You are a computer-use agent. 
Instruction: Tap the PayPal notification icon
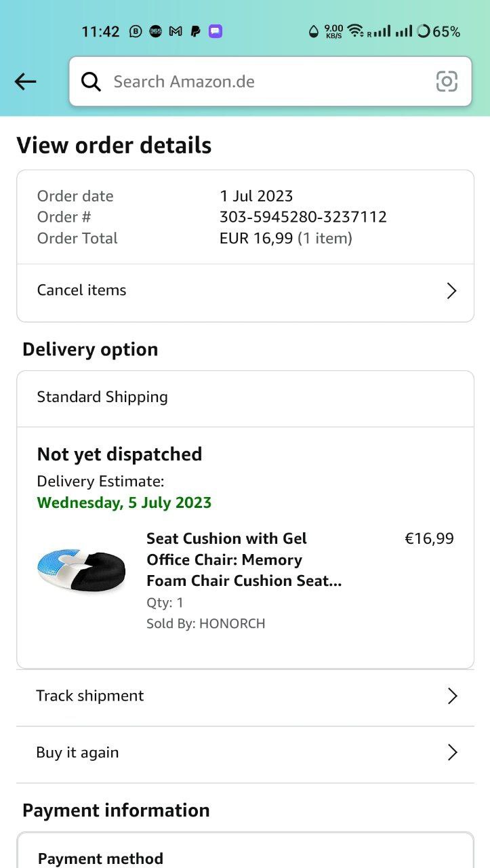195,31
